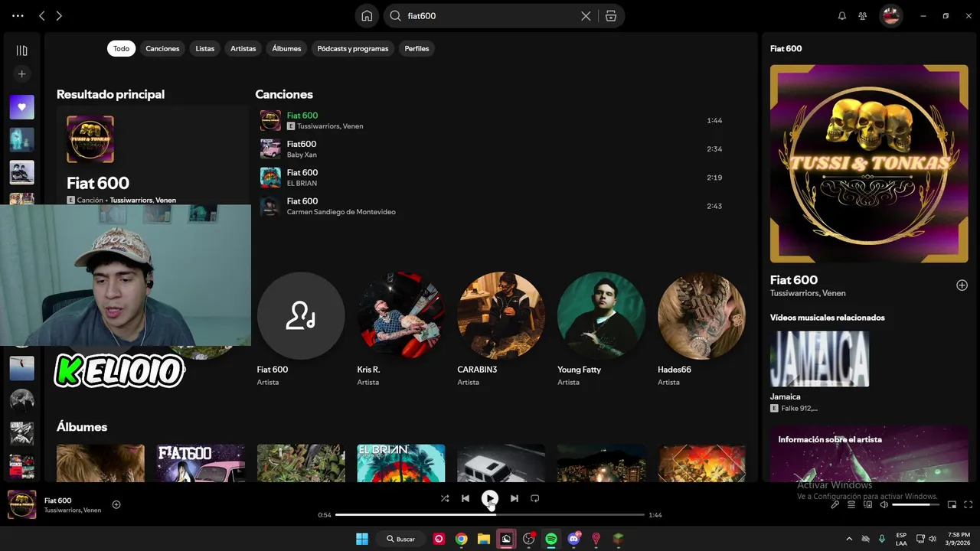Click Spotify icon in taskbar
The width and height of the screenshot is (980, 551).
tap(551, 539)
